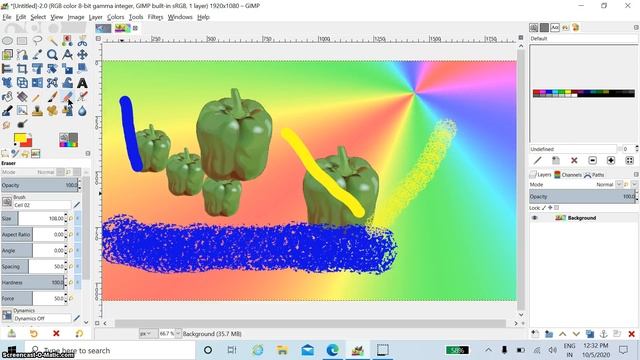Click zoom in plus on palette panel
640x360 pixels.
point(611,160)
